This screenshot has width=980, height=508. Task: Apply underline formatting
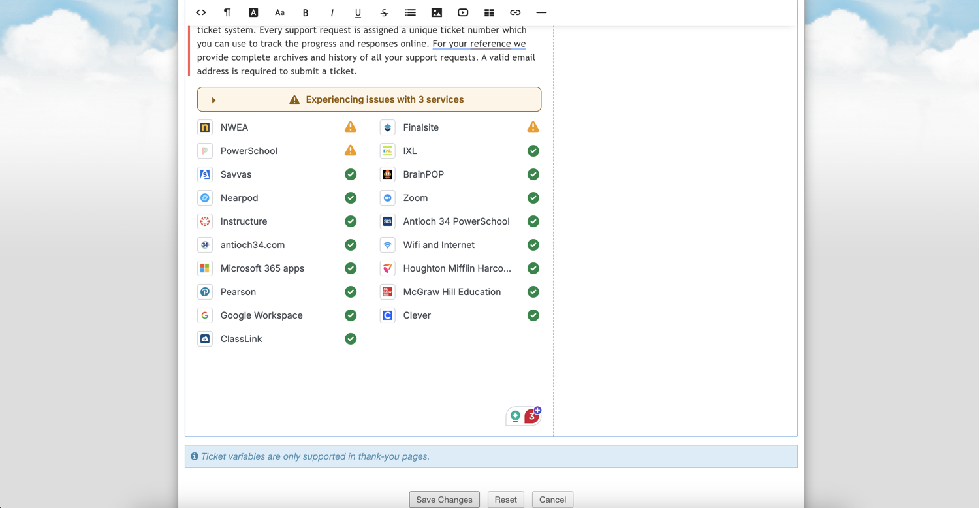358,12
